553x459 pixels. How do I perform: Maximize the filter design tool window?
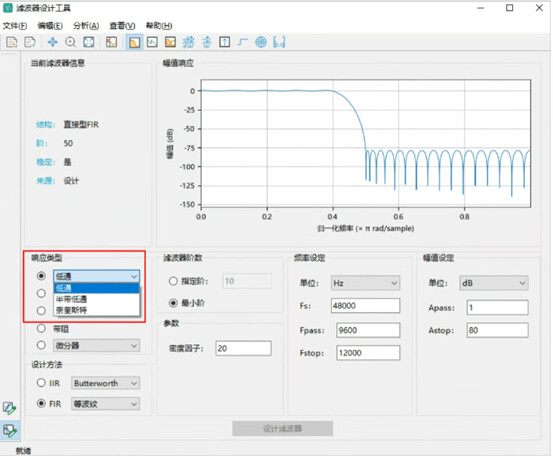pyautogui.click(x=510, y=8)
